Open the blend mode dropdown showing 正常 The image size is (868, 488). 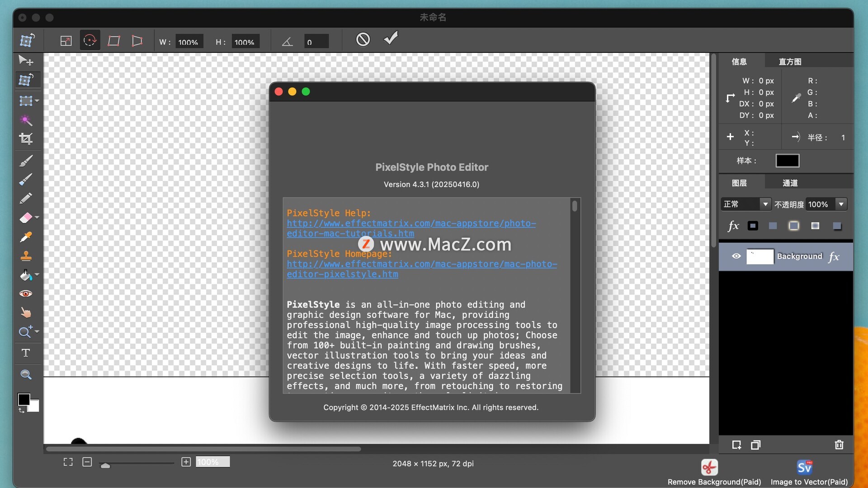pyautogui.click(x=746, y=204)
